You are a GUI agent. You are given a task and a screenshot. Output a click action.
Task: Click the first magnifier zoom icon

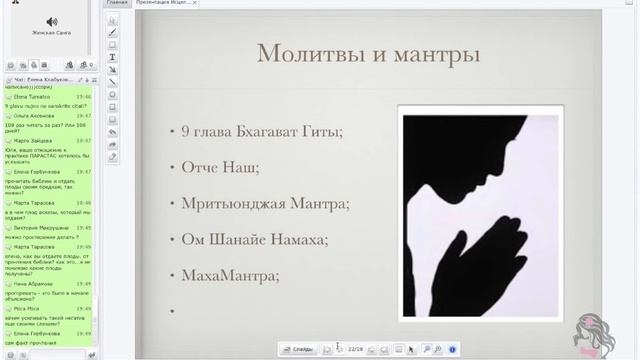coord(426,349)
